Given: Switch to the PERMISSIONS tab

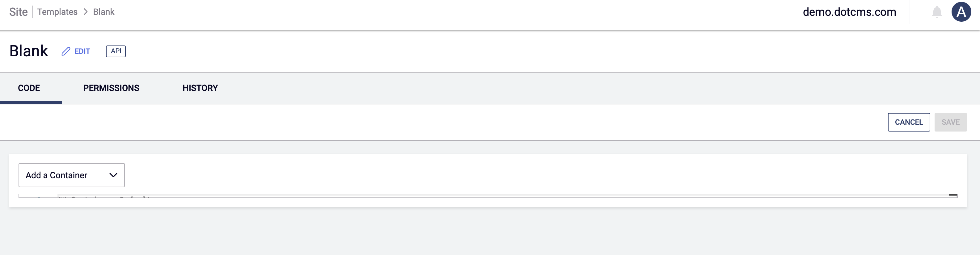Looking at the screenshot, I should pyautogui.click(x=111, y=88).
